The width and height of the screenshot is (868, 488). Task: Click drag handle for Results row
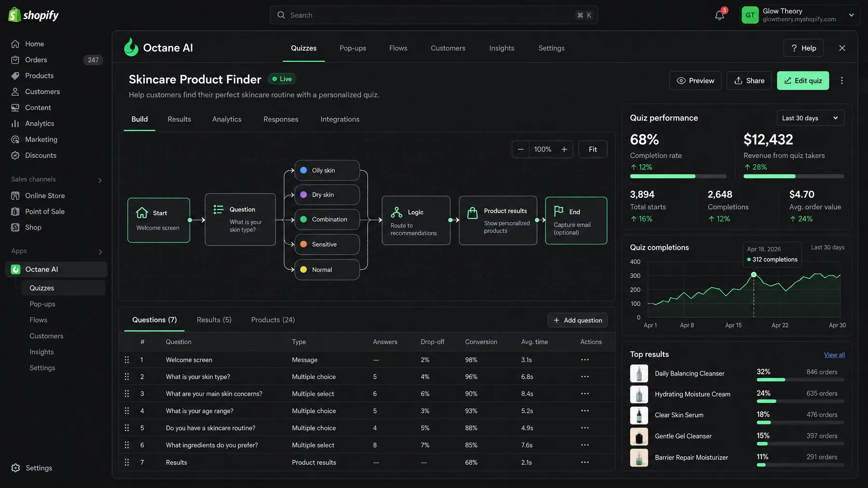(x=127, y=462)
